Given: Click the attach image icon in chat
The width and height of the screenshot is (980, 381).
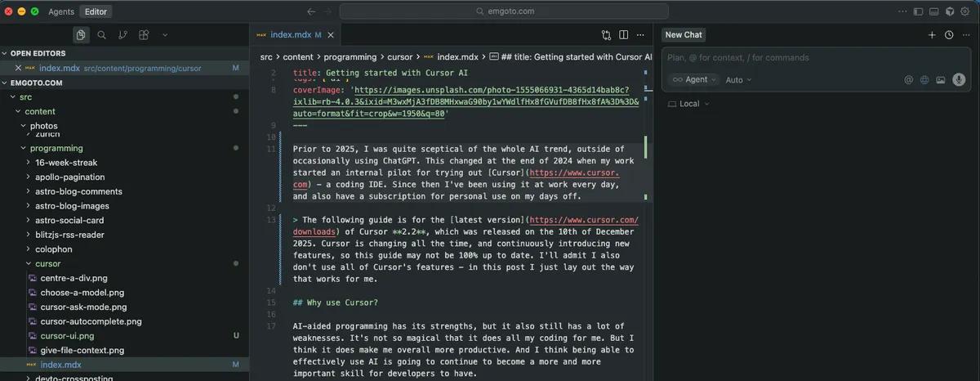Looking at the screenshot, I should (941, 80).
